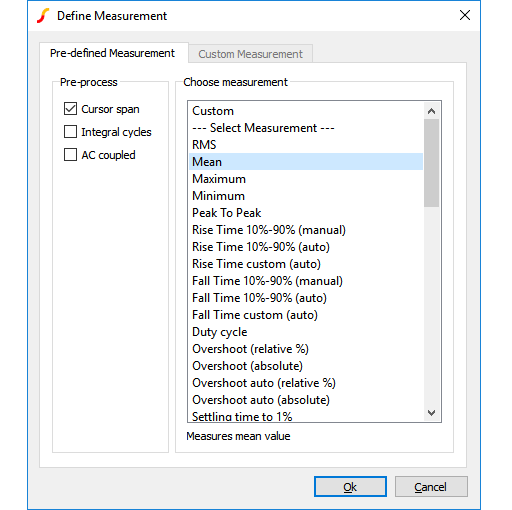Click the SIMetrix logo icon in title bar
512x510 pixels.
tap(43, 16)
